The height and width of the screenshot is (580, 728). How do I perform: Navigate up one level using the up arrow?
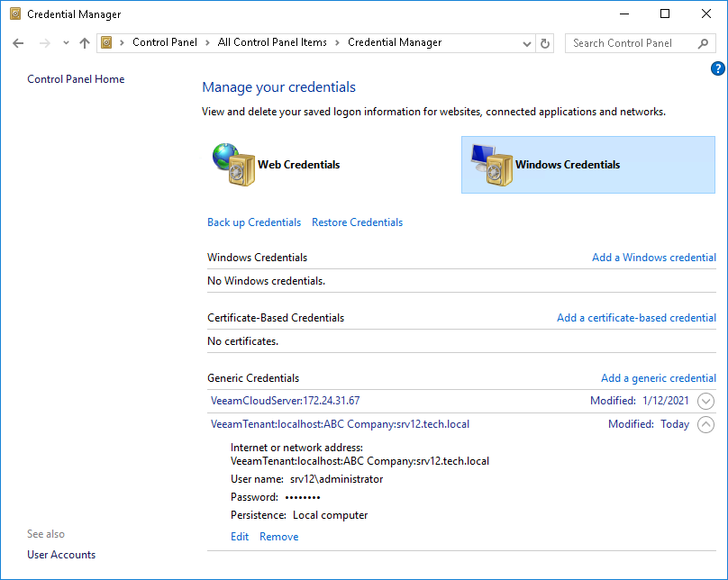tap(84, 42)
